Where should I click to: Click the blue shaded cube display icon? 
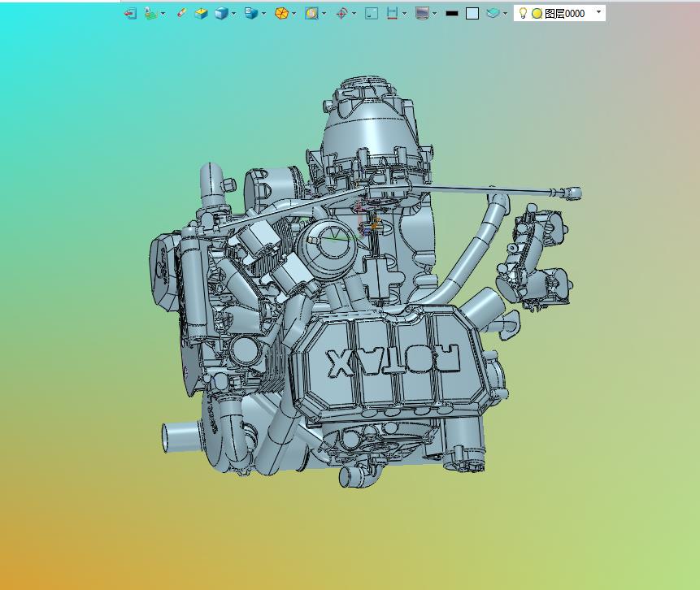221,13
